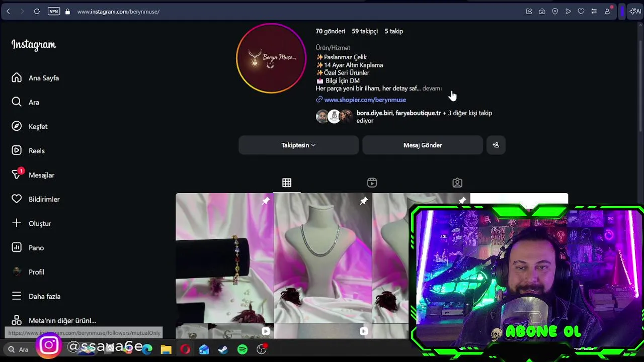Select the posts grid tab
The image size is (644, 362).
click(x=287, y=183)
